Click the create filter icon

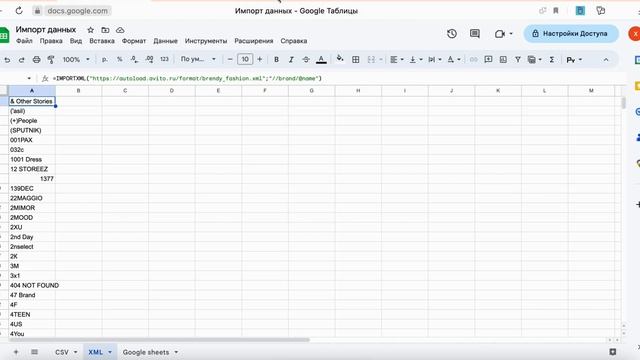[518, 60]
